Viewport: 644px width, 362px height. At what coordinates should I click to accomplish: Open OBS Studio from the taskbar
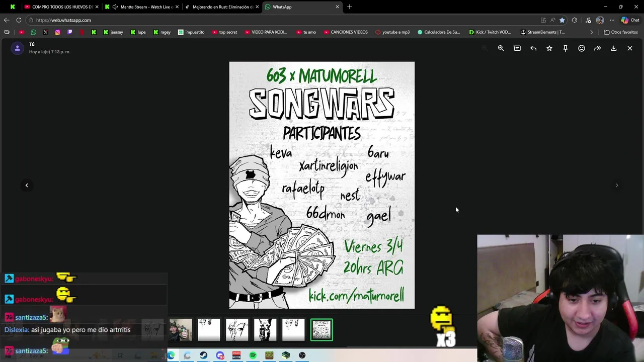click(302, 355)
